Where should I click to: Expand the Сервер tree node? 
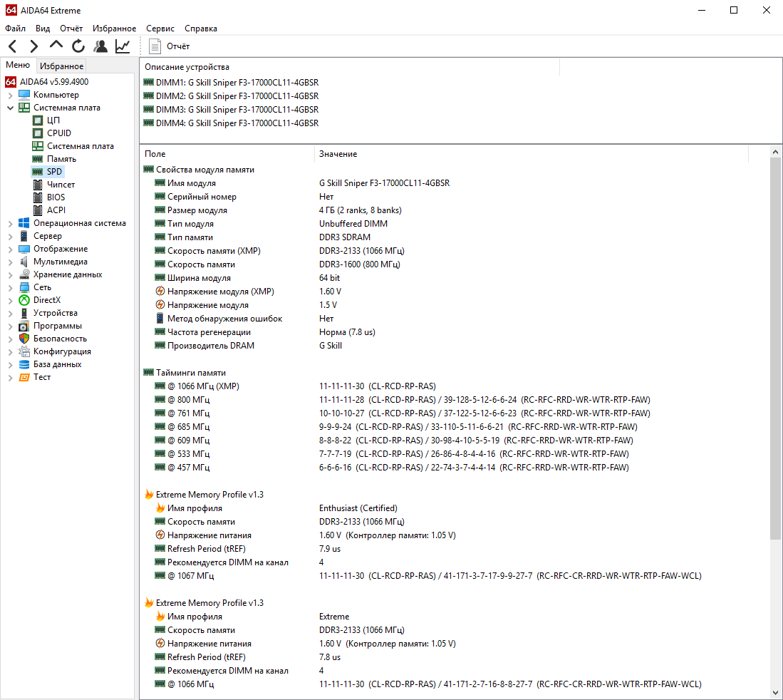coord(10,237)
